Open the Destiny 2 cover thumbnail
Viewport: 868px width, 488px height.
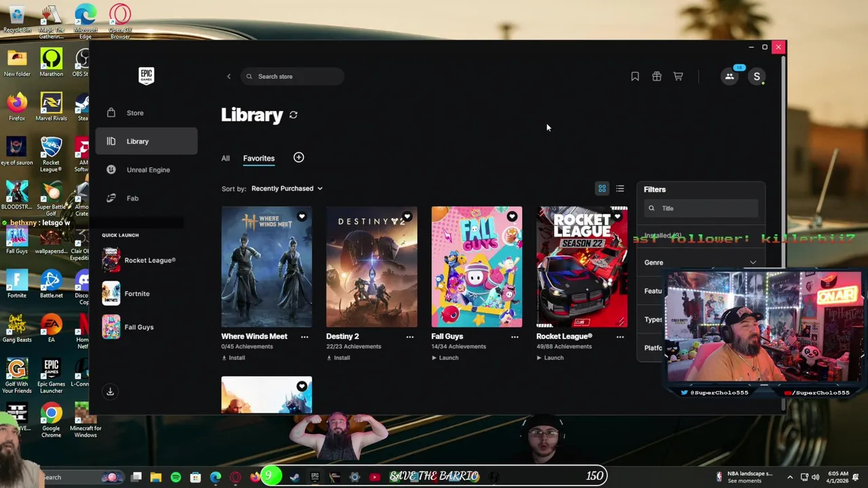click(372, 267)
